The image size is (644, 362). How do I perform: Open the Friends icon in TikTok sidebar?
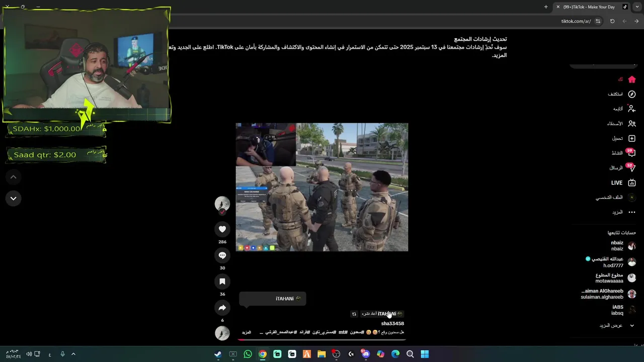632,124
